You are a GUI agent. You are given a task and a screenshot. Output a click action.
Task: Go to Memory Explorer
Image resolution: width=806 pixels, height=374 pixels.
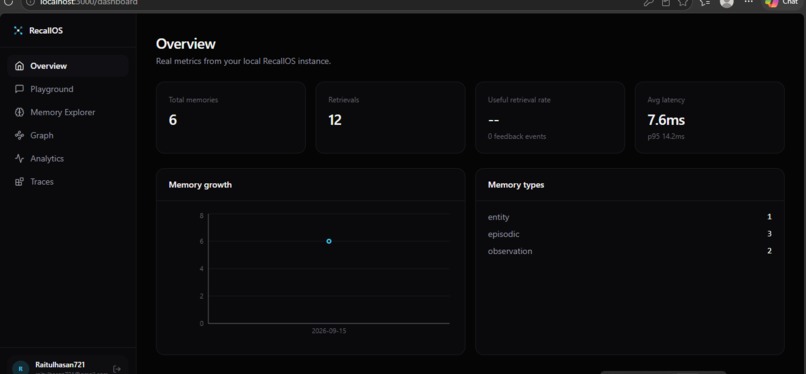tap(68, 112)
